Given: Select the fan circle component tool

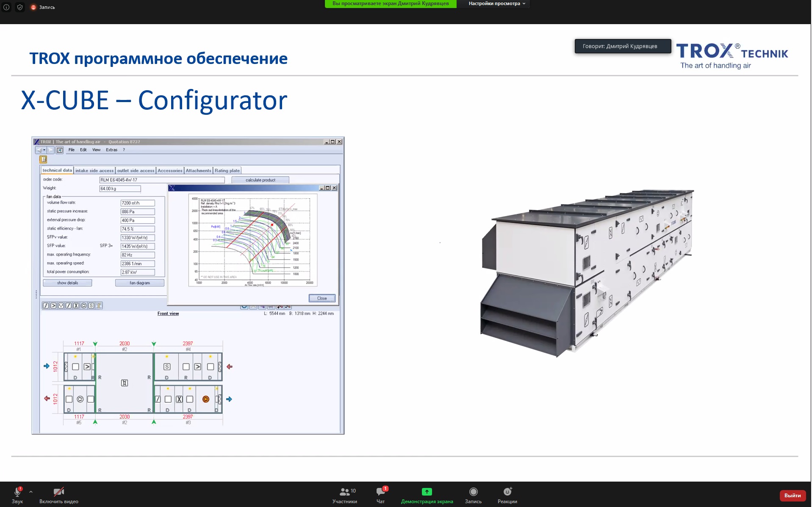Looking at the screenshot, I should click(83, 305).
